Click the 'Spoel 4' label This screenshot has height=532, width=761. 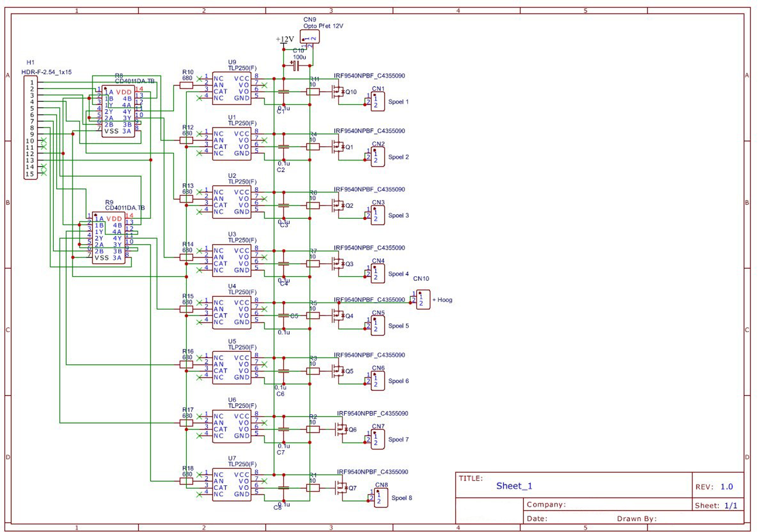tap(398, 274)
